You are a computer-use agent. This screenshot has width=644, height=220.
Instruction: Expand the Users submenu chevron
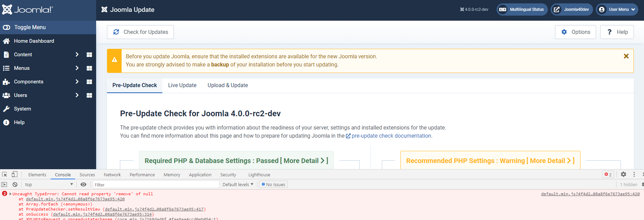(77, 95)
